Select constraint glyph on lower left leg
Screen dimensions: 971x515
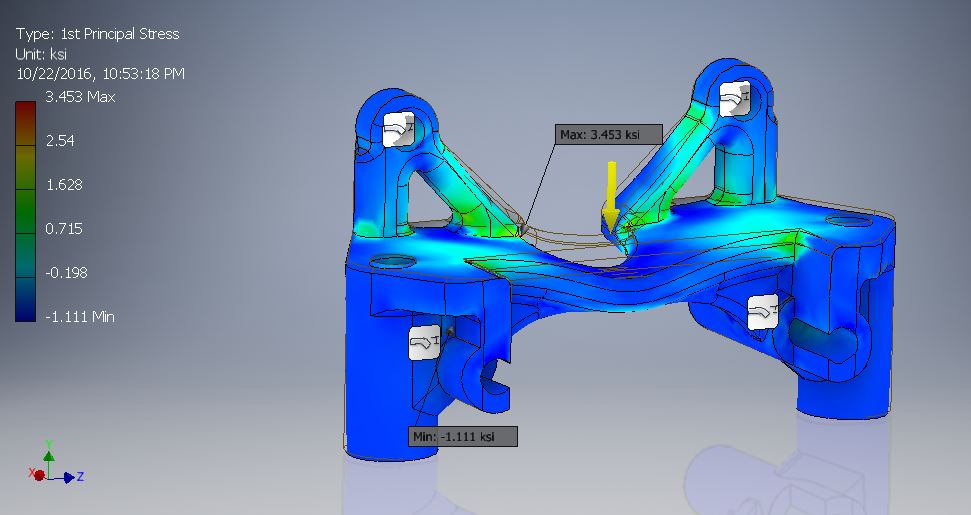pyautogui.click(x=424, y=342)
